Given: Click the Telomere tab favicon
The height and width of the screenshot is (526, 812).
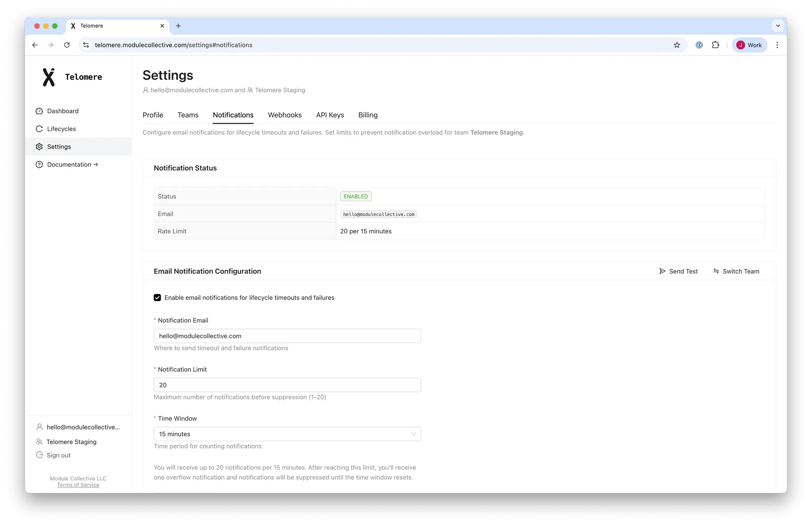Looking at the screenshot, I should pos(73,26).
